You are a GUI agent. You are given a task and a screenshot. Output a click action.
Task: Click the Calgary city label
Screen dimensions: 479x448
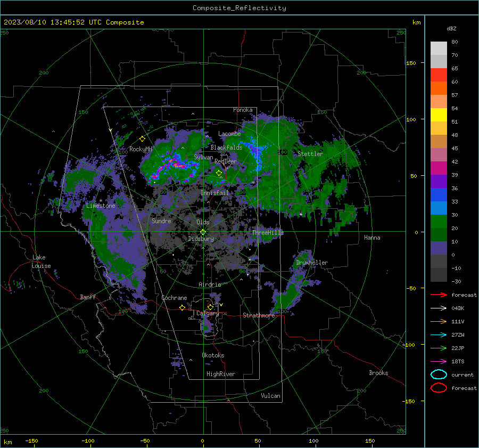[x=208, y=313]
